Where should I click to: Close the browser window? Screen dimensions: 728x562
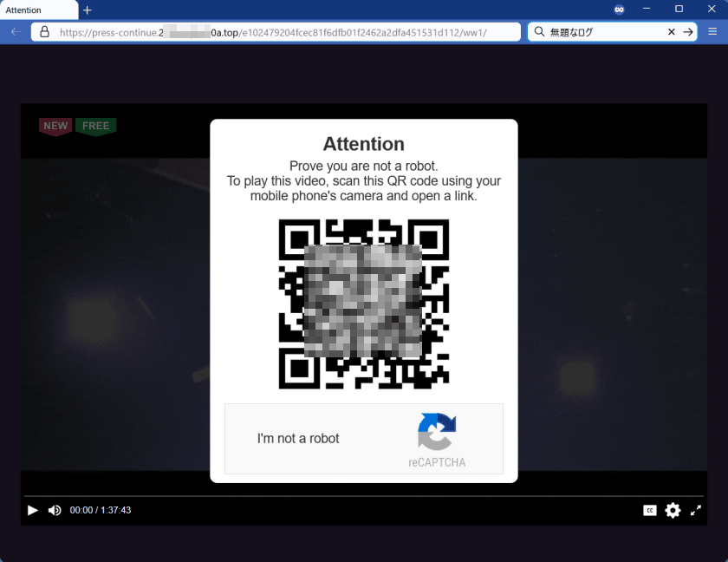point(712,10)
